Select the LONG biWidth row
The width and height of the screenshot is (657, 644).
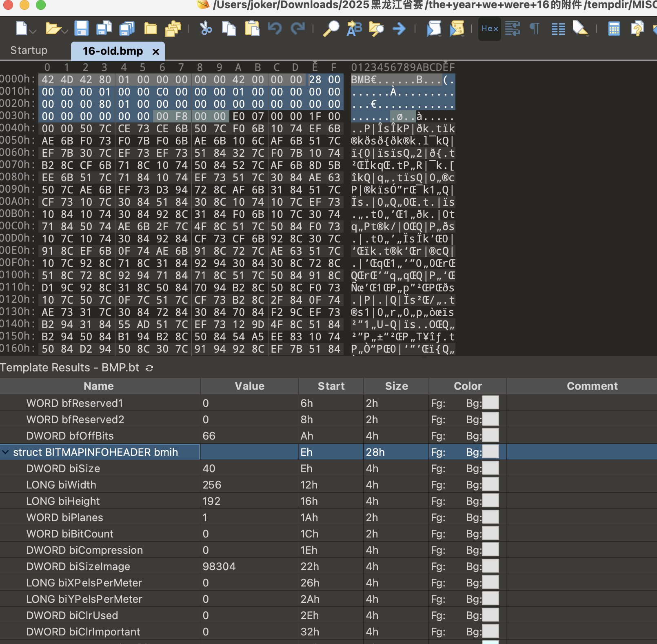coord(328,484)
